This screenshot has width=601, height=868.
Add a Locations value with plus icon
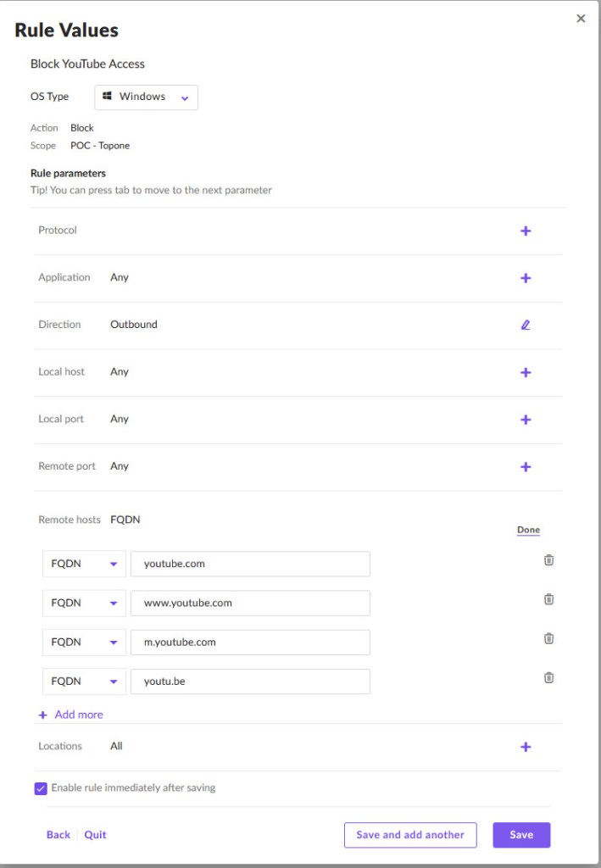coord(526,747)
